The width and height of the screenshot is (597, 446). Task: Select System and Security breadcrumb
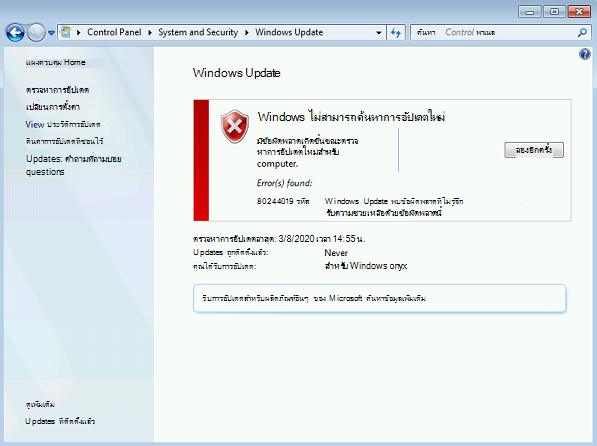point(198,32)
